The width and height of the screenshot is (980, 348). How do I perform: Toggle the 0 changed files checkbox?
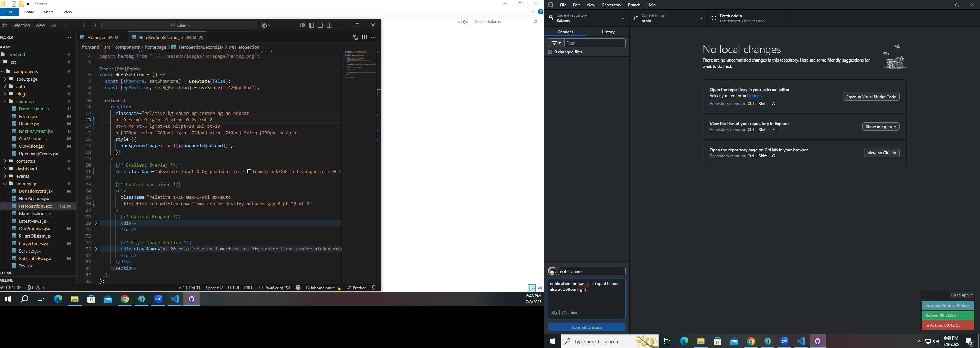pos(550,52)
